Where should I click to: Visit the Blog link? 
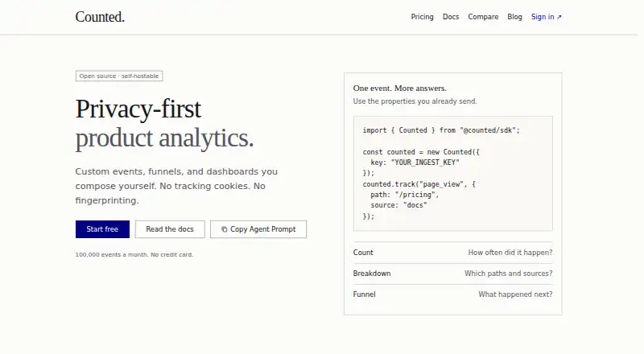514,17
